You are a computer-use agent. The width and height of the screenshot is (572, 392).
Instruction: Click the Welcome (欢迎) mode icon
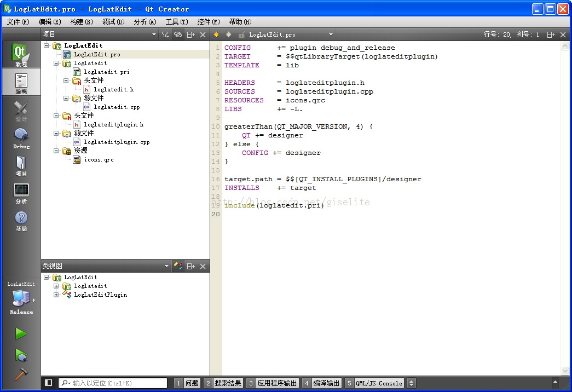tap(21, 55)
